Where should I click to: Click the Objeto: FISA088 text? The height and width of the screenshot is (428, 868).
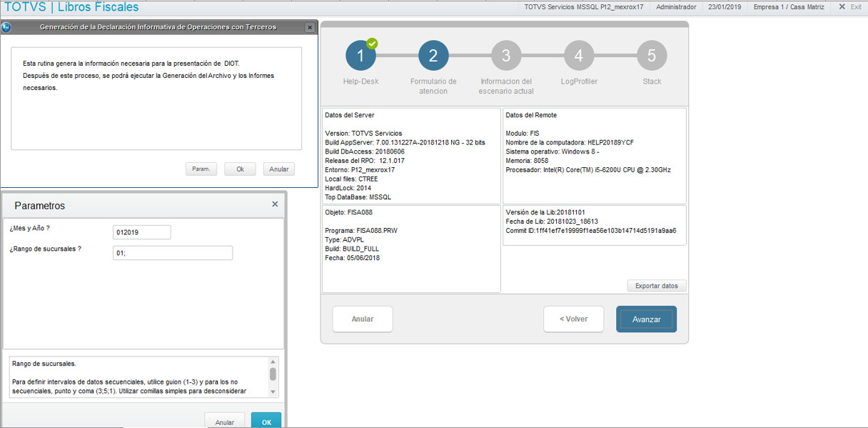tap(349, 212)
